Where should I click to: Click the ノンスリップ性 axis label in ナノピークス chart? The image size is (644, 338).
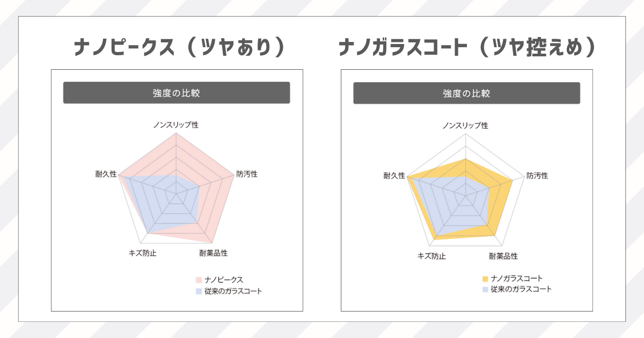pos(175,125)
